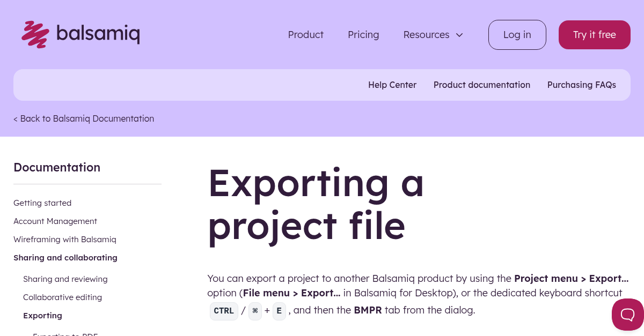
Task: Expand the Resources dropdown menu
Action: click(426, 34)
